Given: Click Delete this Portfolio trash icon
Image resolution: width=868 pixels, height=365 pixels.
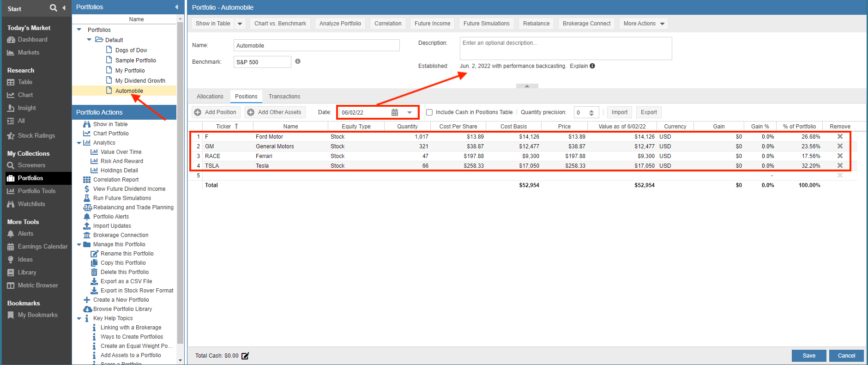Looking at the screenshot, I should pyautogui.click(x=94, y=272).
